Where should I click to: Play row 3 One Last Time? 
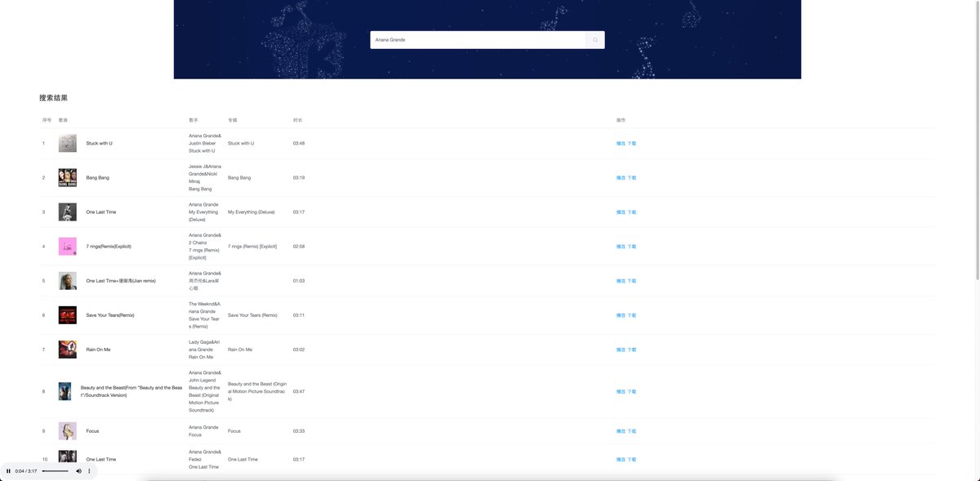pos(621,212)
